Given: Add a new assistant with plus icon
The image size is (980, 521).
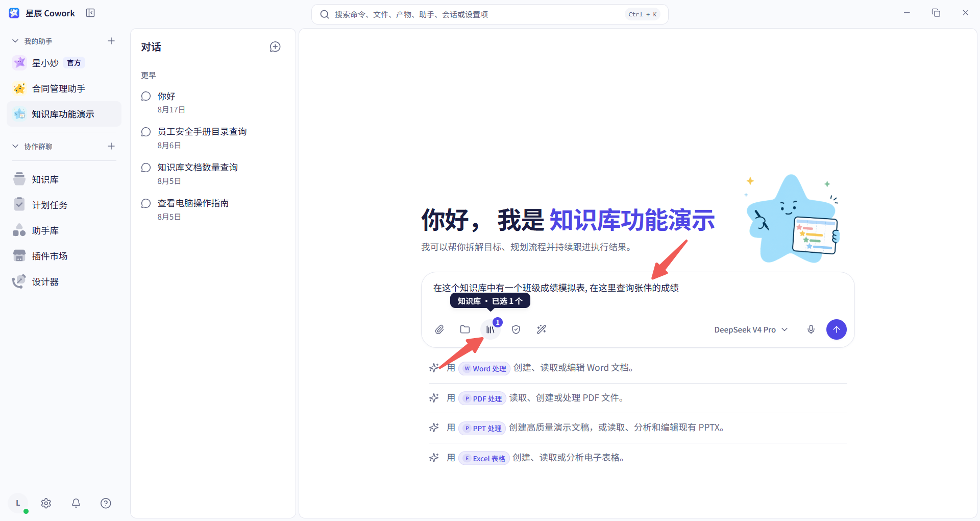Looking at the screenshot, I should 111,41.
